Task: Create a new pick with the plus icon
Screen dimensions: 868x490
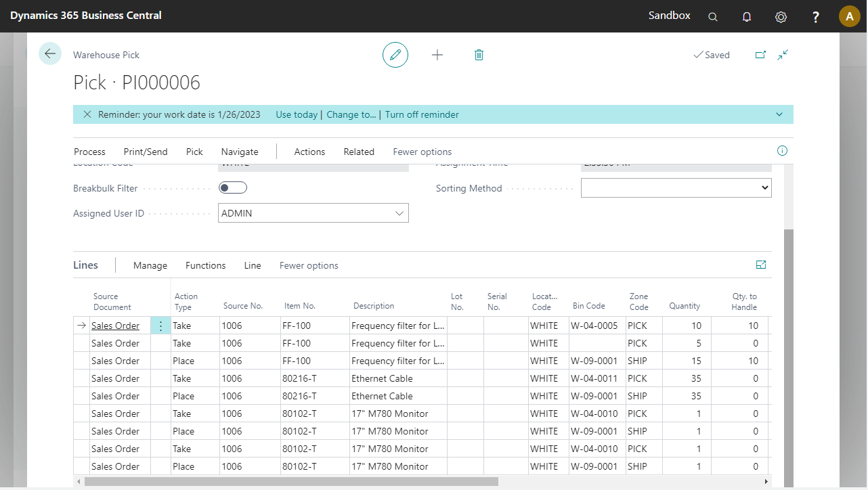Action: click(437, 55)
